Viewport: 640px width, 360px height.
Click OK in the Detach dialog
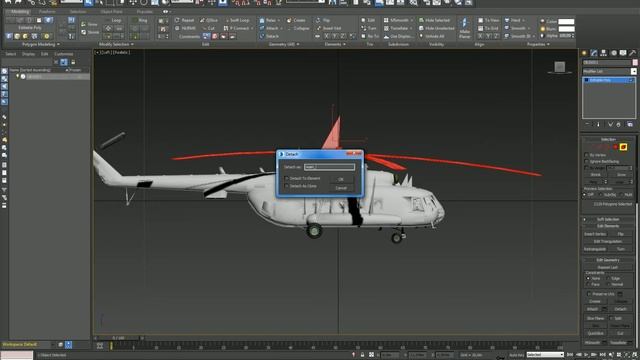[341, 179]
